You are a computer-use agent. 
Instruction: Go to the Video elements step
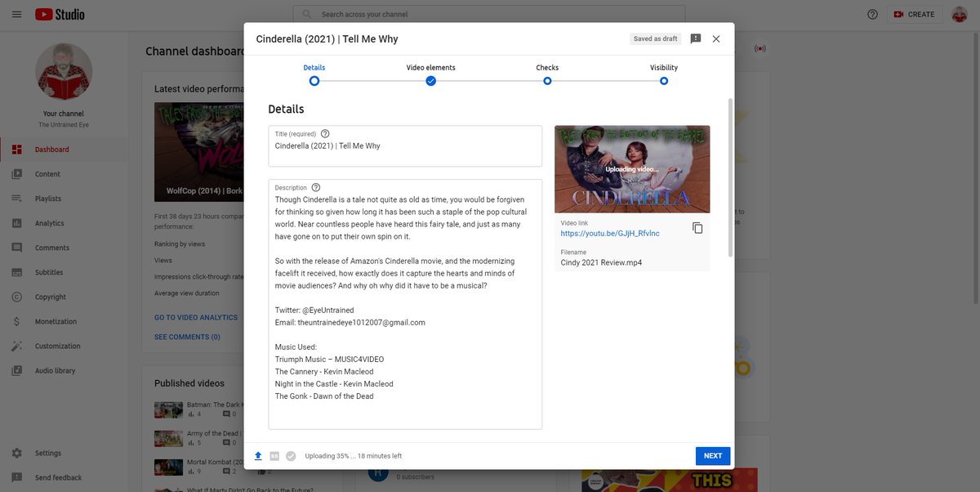pyautogui.click(x=431, y=68)
